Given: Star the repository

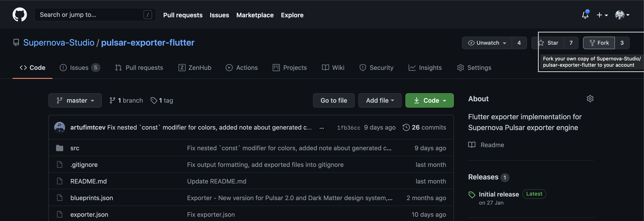Looking at the screenshot, I should [x=548, y=43].
